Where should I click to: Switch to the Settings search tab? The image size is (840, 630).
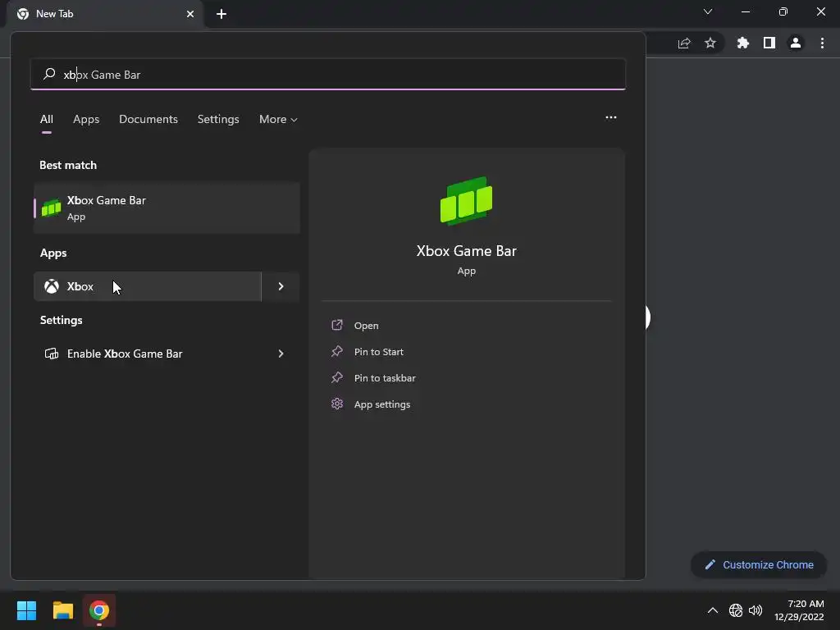click(218, 119)
